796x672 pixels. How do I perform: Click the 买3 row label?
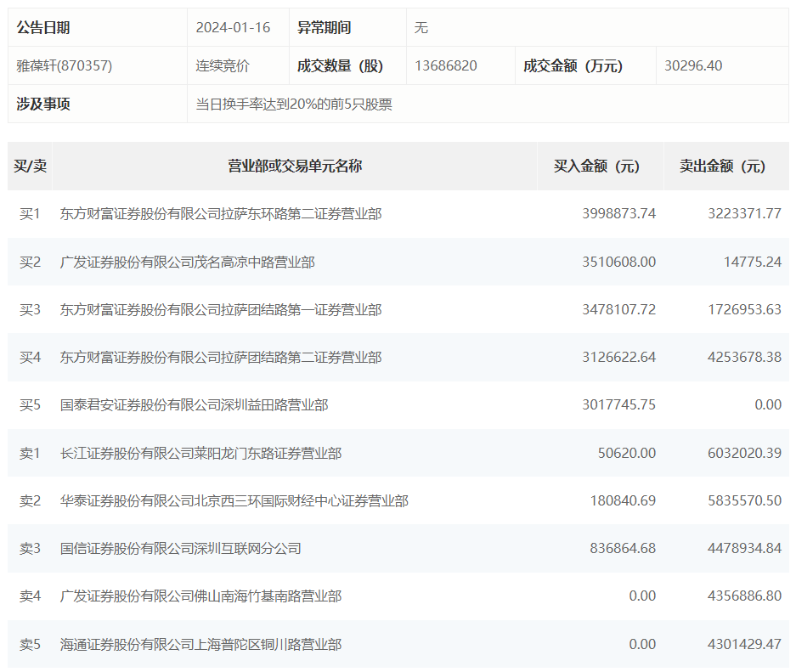pyautogui.click(x=30, y=309)
